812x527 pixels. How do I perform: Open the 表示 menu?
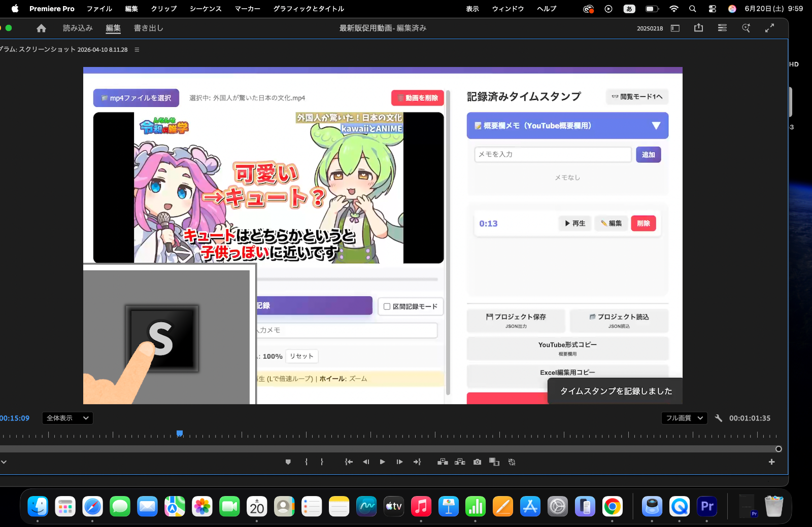pyautogui.click(x=472, y=9)
